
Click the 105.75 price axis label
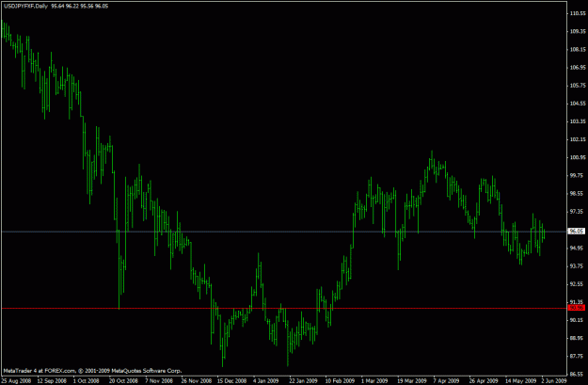578,86
